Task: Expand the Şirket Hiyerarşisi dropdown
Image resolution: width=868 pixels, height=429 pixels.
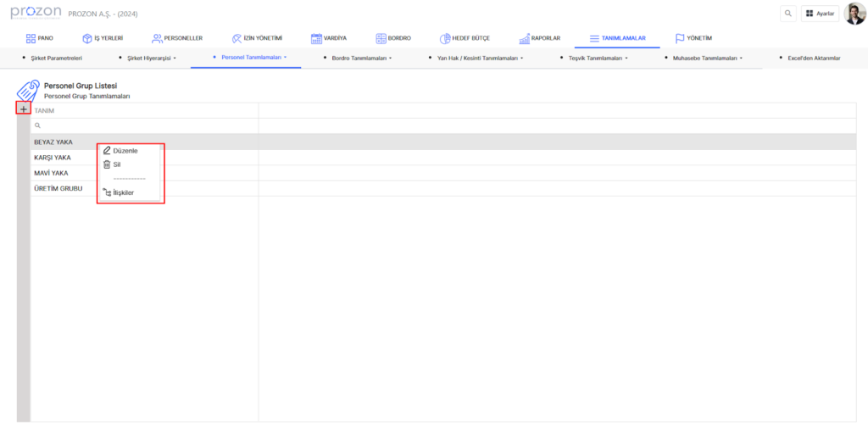Action: pyautogui.click(x=151, y=58)
